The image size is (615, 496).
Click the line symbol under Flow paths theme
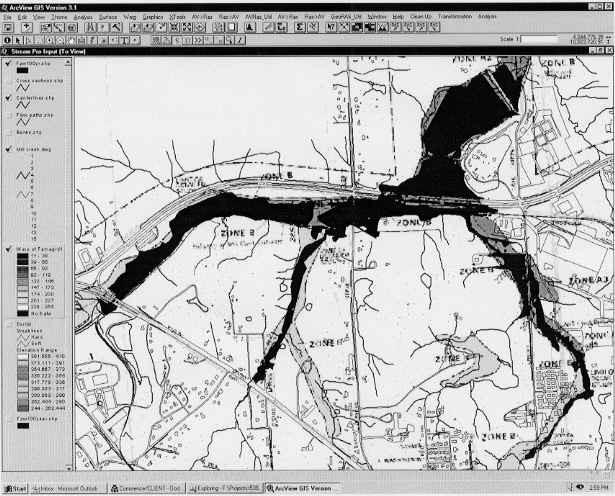click(x=22, y=123)
